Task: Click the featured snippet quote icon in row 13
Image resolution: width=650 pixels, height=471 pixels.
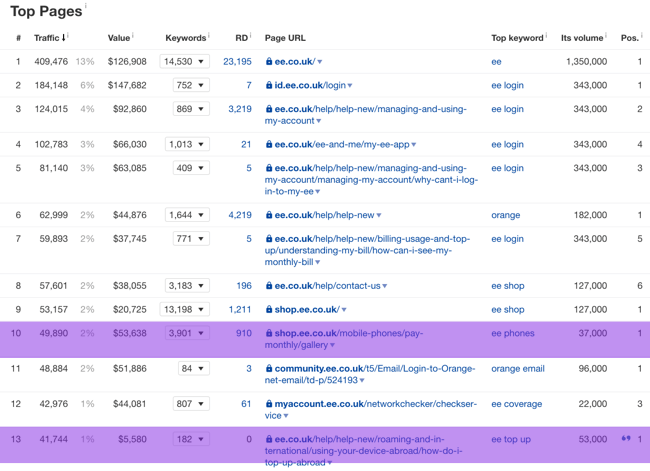Action: point(627,439)
